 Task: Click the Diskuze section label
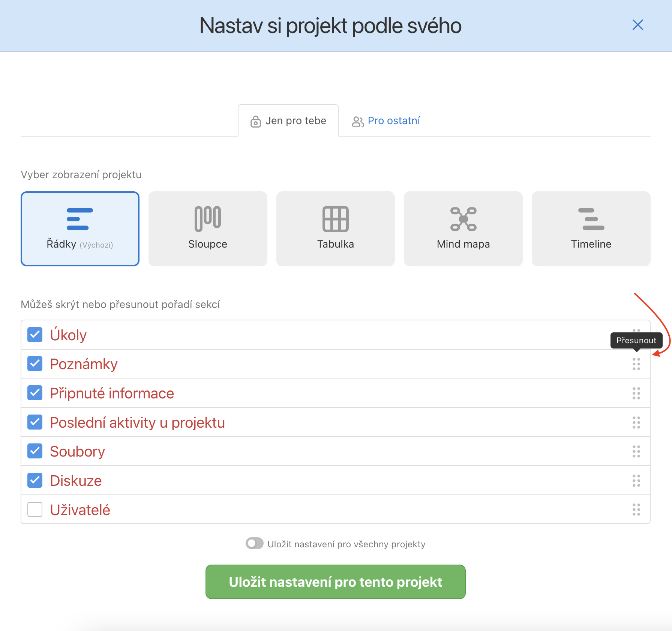[x=76, y=481]
